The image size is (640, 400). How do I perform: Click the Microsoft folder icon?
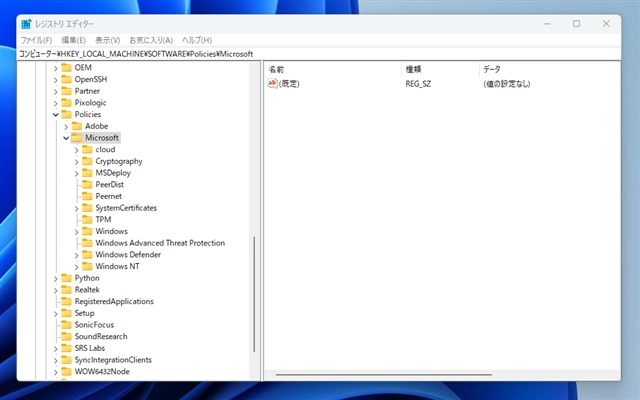[x=77, y=138]
